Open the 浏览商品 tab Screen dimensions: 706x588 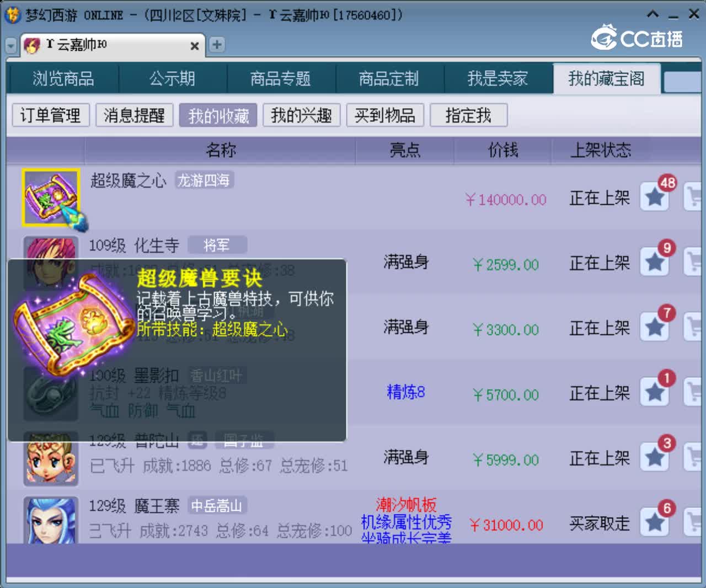pos(63,78)
